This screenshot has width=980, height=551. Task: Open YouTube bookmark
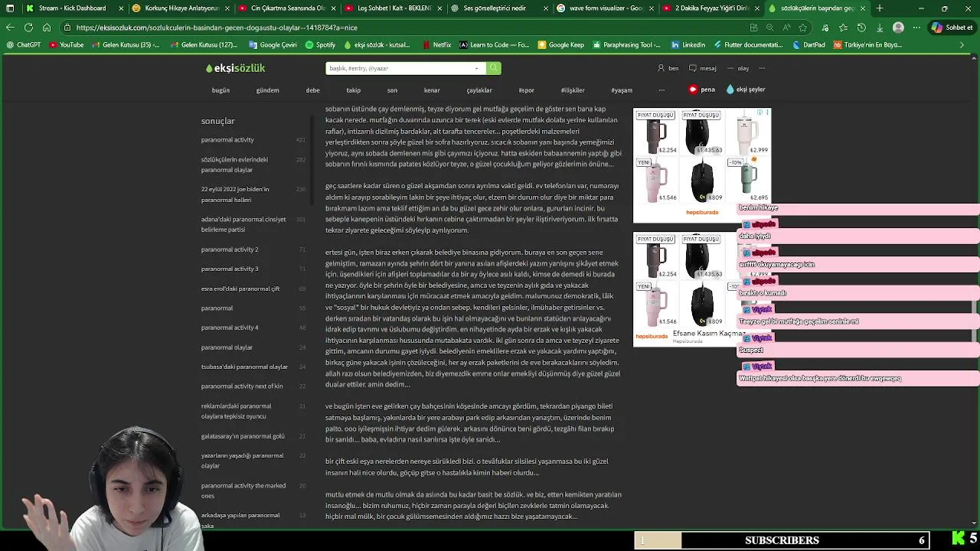click(67, 45)
